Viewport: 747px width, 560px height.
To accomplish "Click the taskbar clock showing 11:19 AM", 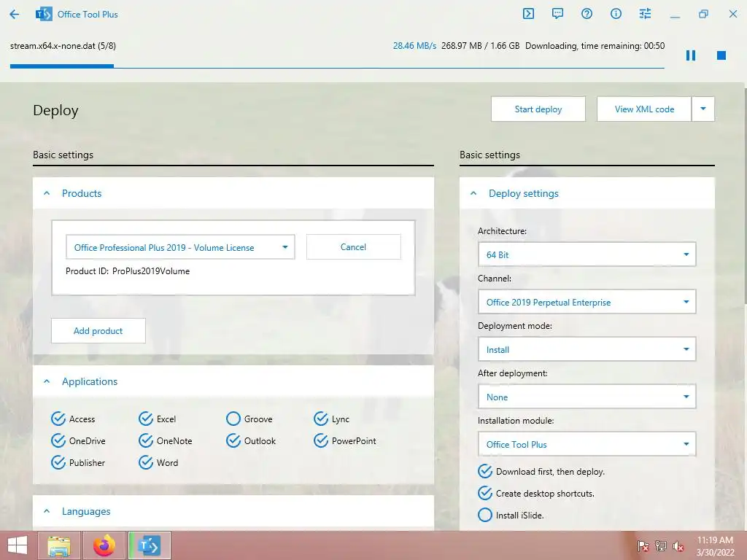I will [x=715, y=546].
